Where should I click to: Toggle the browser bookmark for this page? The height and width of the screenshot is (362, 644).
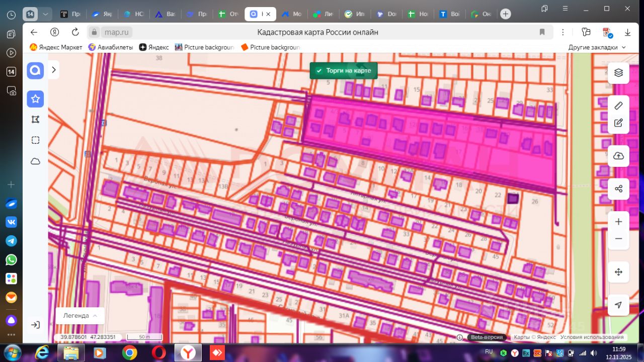(542, 32)
